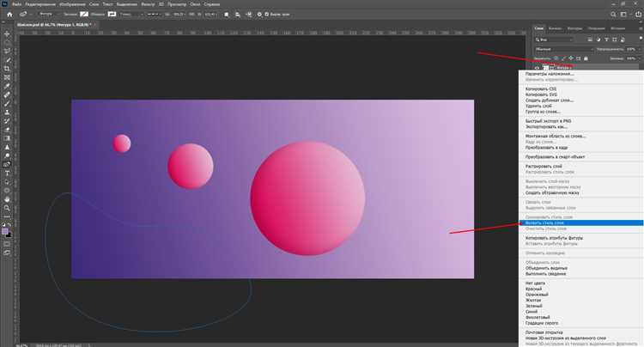
Task: Open path arrangement options
Action: [248, 15]
